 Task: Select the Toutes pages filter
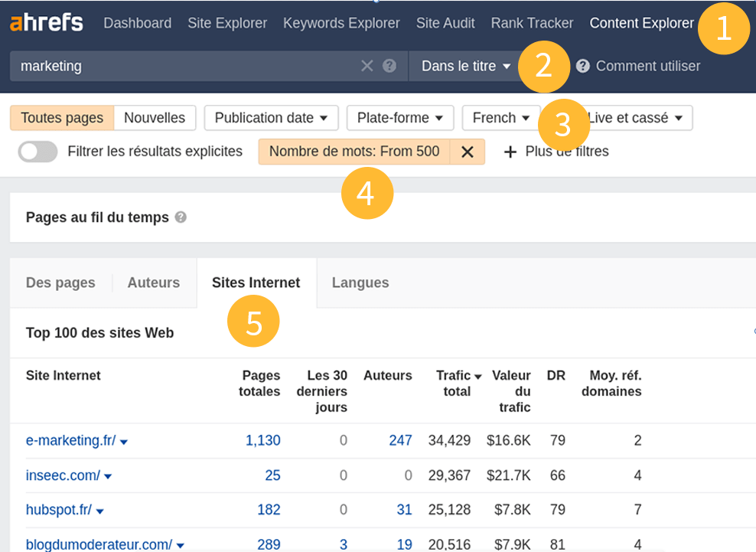tap(61, 118)
